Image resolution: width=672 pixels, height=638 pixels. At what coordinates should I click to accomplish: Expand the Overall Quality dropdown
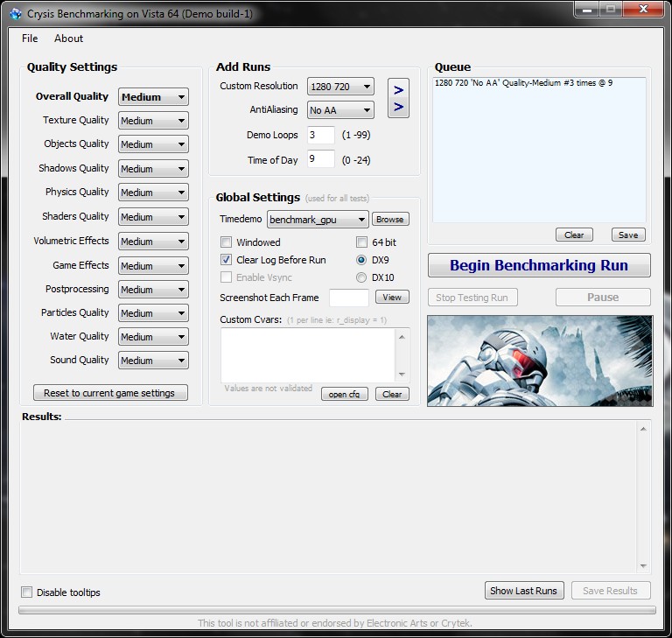pyautogui.click(x=153, y=97)
